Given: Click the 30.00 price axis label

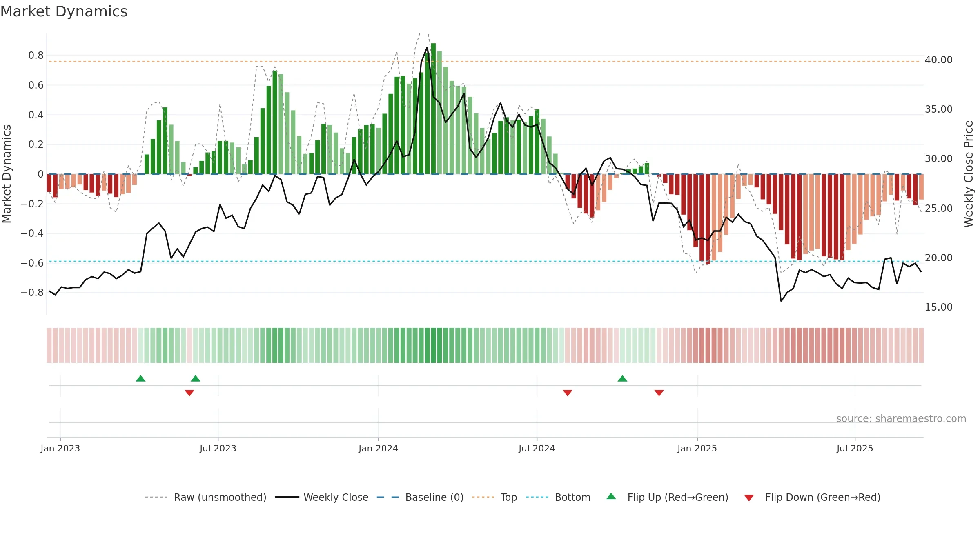Looking at the screenshot, I should pos(939,159).
